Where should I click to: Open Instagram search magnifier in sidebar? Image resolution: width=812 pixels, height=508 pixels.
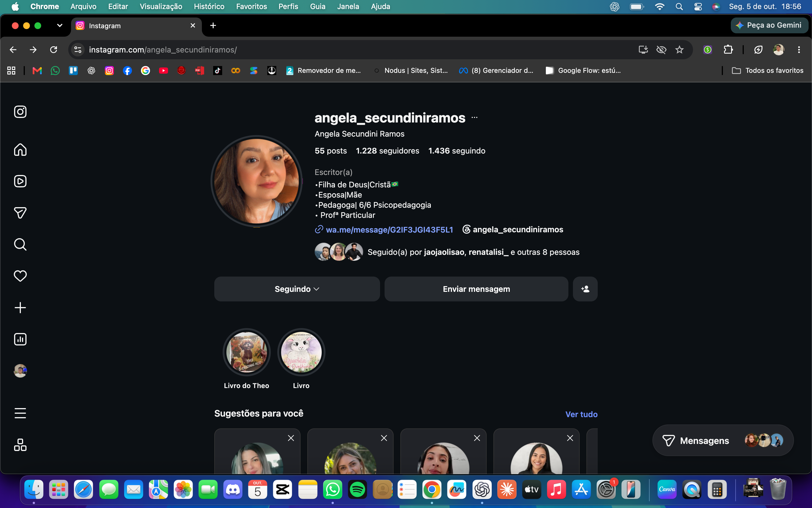click(20, 244)
